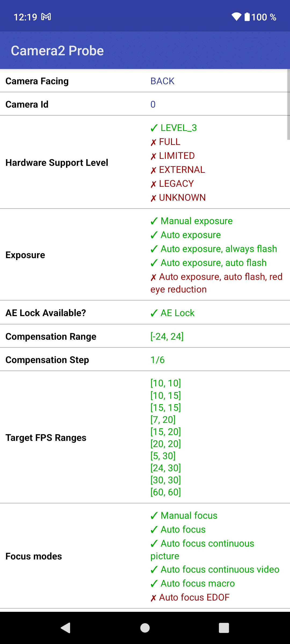Tap the red cross next to Auto focus EDOF

(x=153, y=598)
